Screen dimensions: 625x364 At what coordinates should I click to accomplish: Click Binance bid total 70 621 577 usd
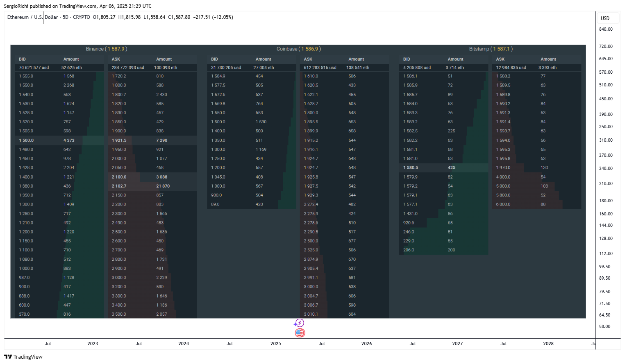pyautogui.click(x=34, y=68)
